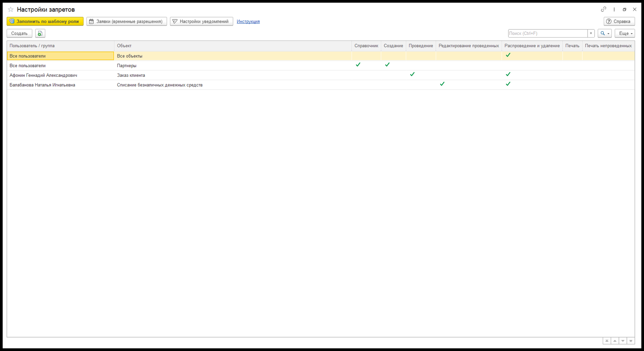Image resolution: width=644 pixels, height=351 pixels.
Task: Open Настройки уведомлений
Action: click(202, 21)
